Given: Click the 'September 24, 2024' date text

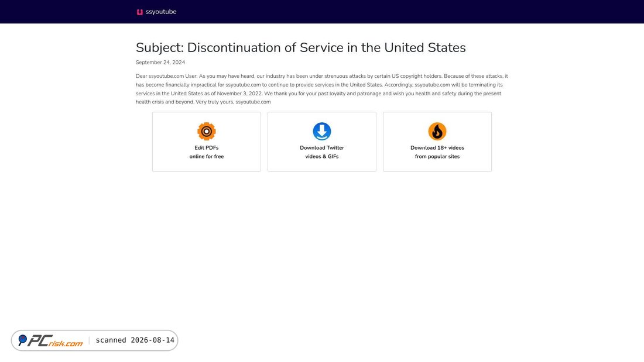Looking at the screenshot, I should [x=160, y=63].
